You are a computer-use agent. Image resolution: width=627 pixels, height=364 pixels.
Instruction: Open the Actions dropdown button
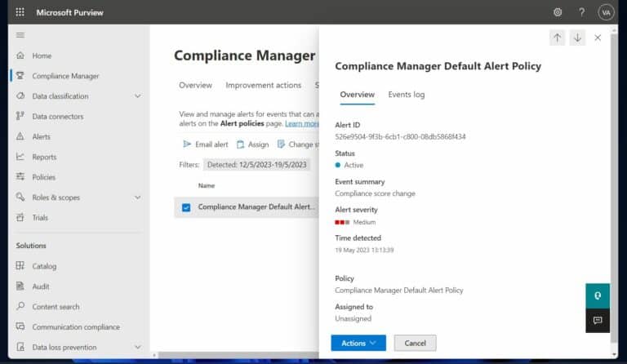(x=358, y=343)
